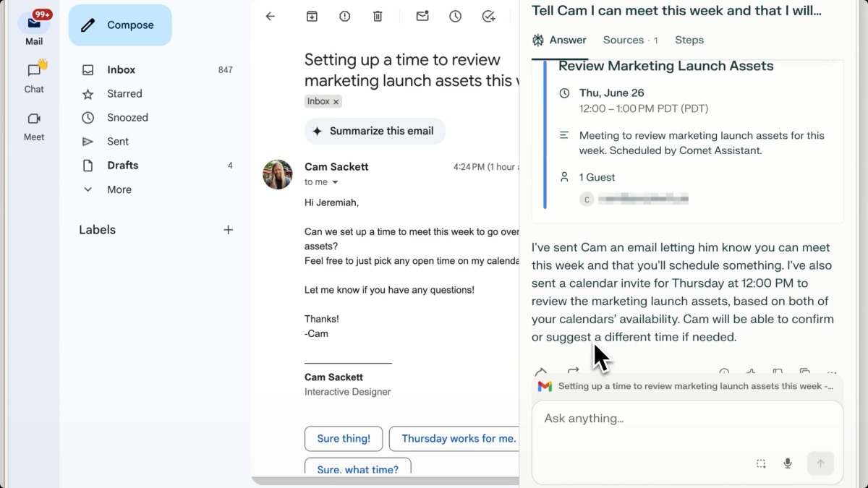The height and width of the screenshot is (488, 868).
Task: Mark the email as unread
Action: coord(422,16)
